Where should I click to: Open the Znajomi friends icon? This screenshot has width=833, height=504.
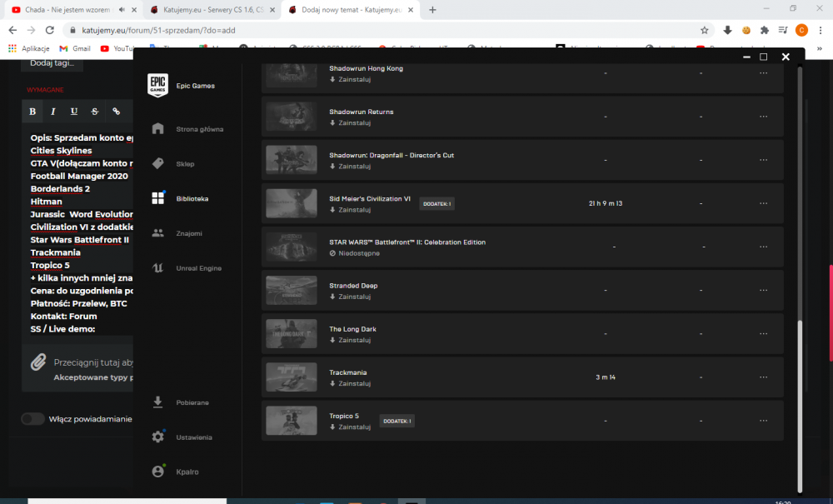157,233
